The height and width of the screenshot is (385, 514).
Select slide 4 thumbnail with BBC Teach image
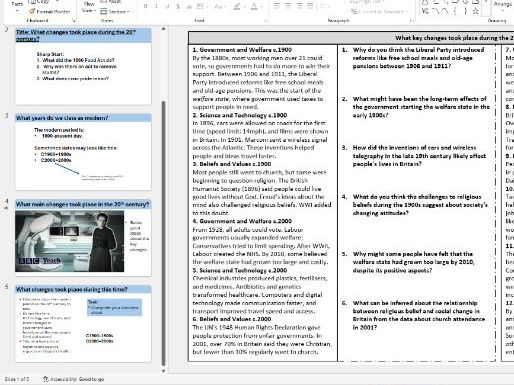(83, 238)
